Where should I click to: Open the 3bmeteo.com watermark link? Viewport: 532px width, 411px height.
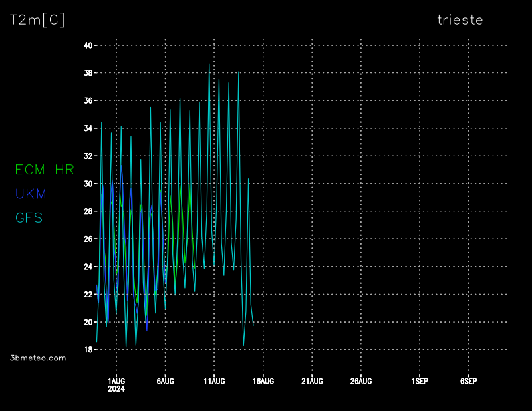[39, 358]
